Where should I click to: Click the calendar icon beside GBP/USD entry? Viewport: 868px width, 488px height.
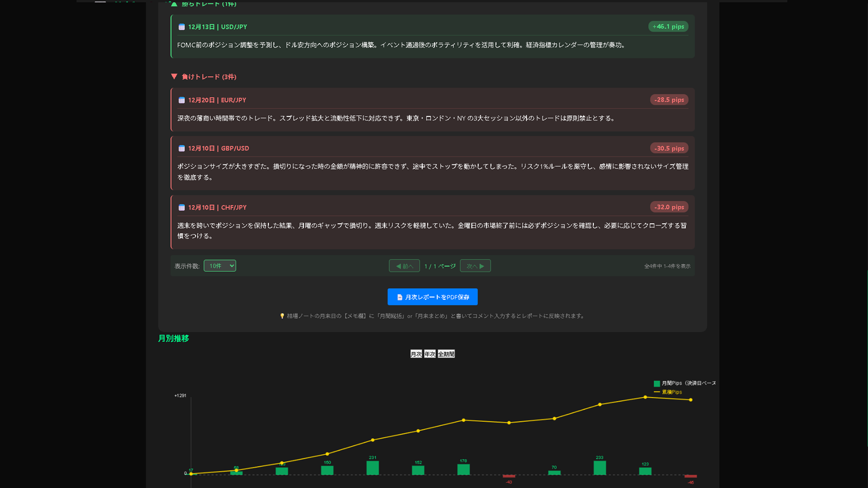[181, 149]
